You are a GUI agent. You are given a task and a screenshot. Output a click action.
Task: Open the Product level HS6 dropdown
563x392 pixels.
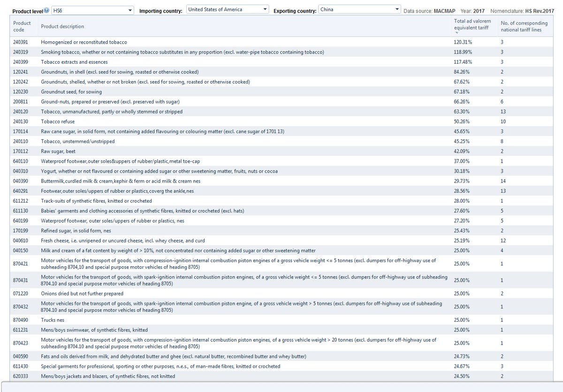[92, 10]
